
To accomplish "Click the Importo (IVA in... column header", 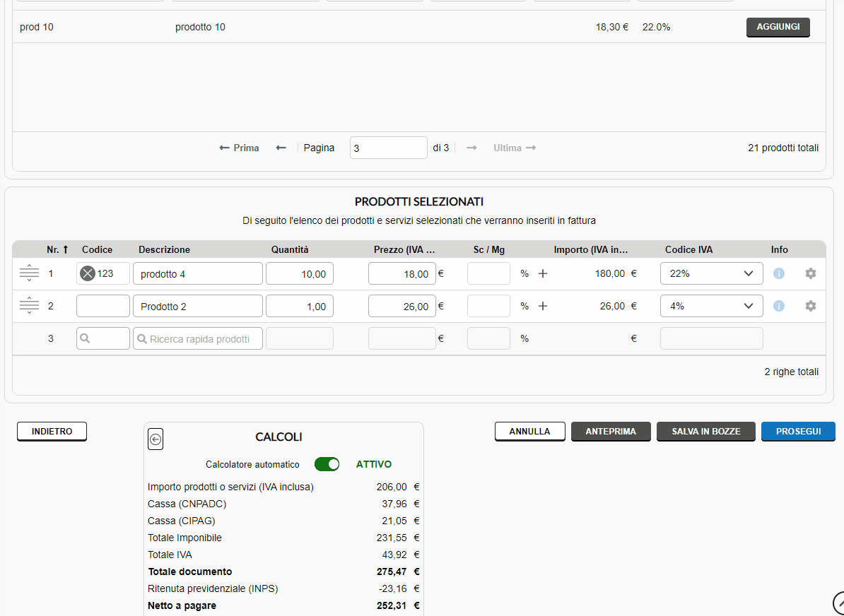I will tap(591, 249).
